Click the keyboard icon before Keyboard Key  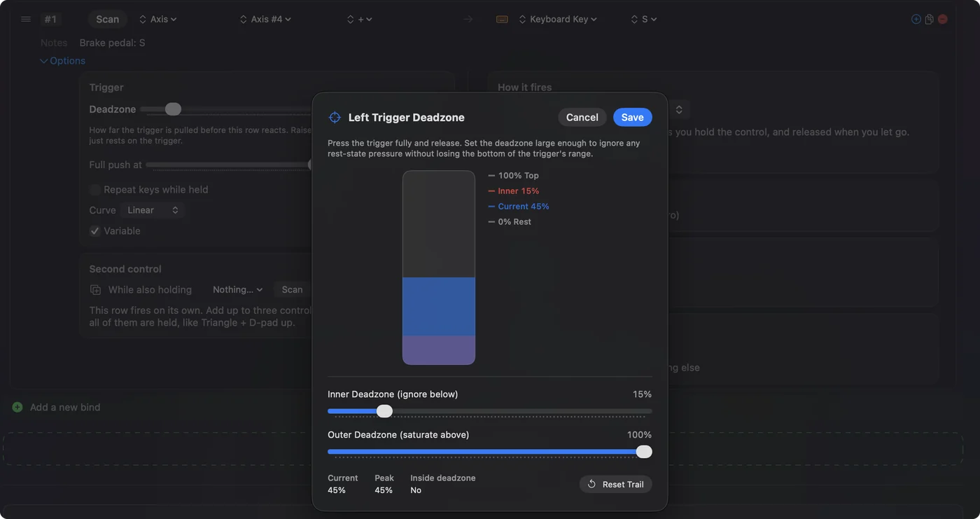coord(502,20)
